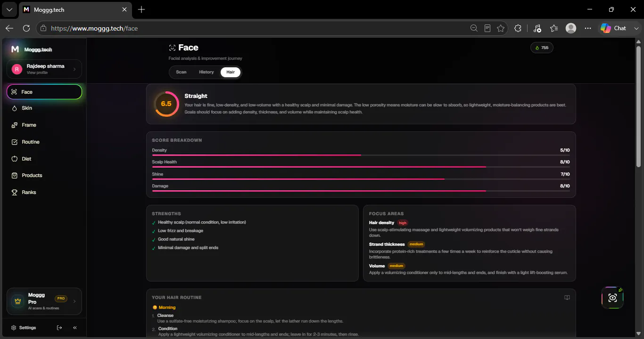Click 'Good natural shine' strength
Viewport: 644px width, 339px height.
(176, 239)
